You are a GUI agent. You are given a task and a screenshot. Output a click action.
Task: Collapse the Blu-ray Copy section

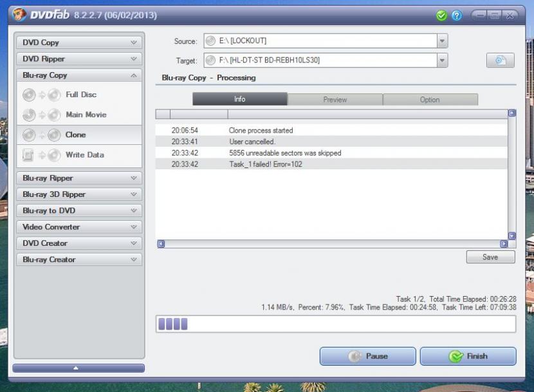tap(79, 75)
